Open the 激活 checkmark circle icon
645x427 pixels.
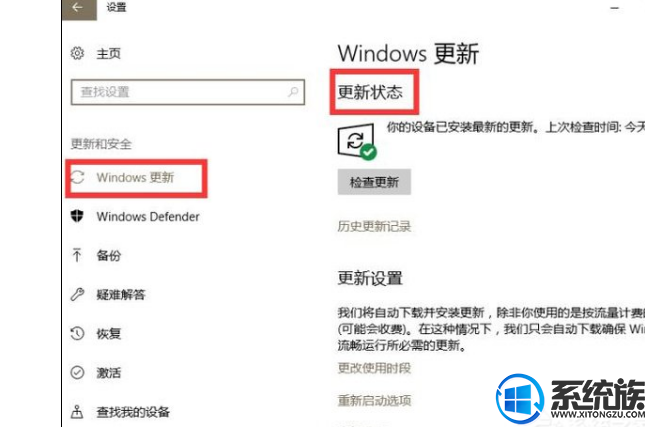(77, 372)
